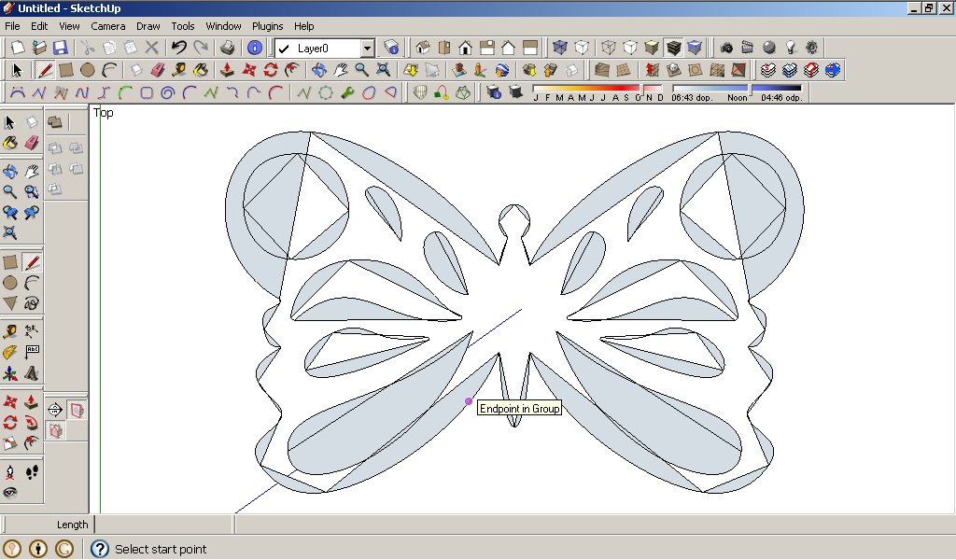Click the Length measurement input box
The width and height of the screenshot is (956, 560).
pos(163,525)
